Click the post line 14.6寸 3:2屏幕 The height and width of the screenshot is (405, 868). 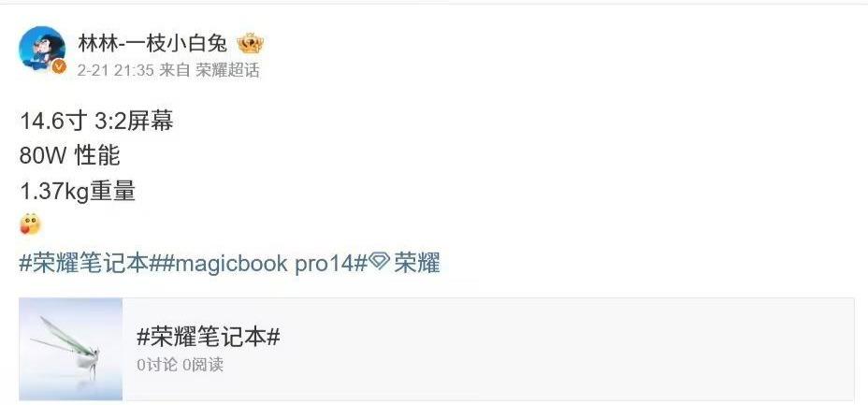[x=96, y=122]
